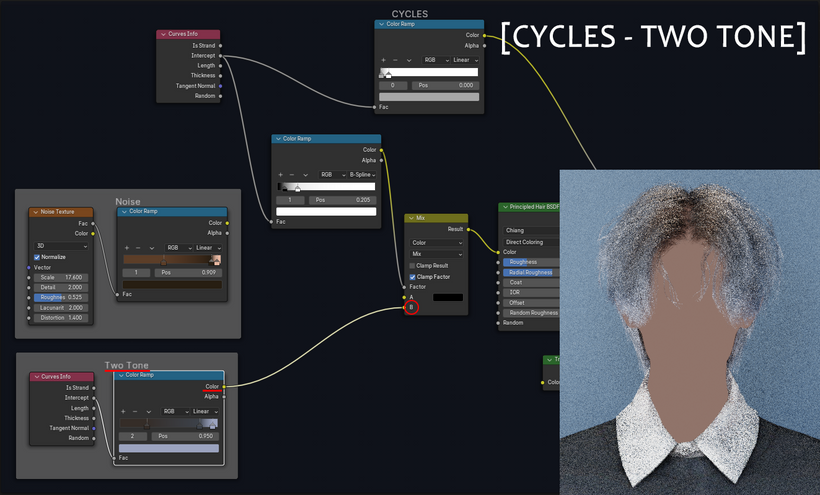The image size is (820, 495).
Task: Click the Roughness slider on the Noise Texture node
Action: [61, 297]
